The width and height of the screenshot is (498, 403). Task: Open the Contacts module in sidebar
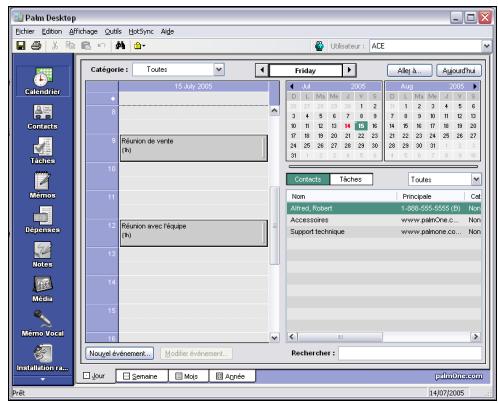click(x=43, y=116)
